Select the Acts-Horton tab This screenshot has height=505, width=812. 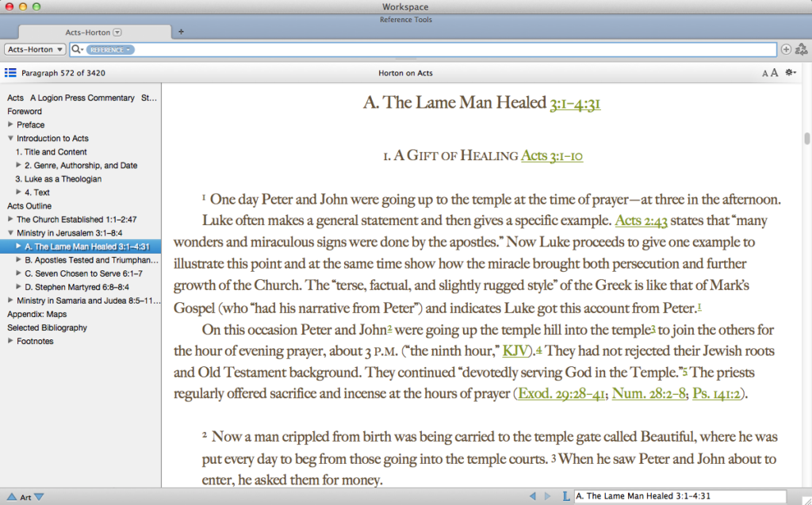[87, 32]
